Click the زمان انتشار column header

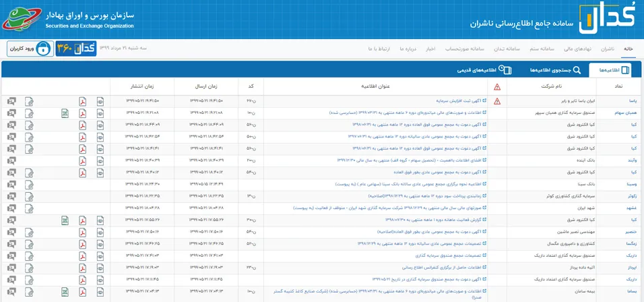click(x=142, y=87)
